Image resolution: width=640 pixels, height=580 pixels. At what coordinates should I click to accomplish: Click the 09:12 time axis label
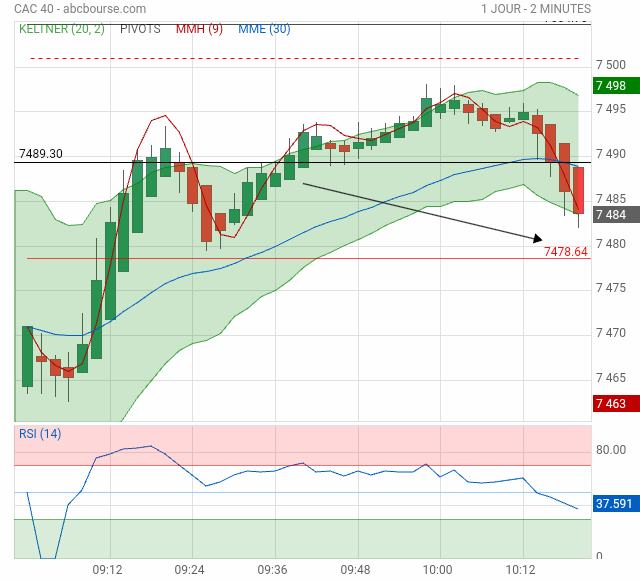point(107,569)
